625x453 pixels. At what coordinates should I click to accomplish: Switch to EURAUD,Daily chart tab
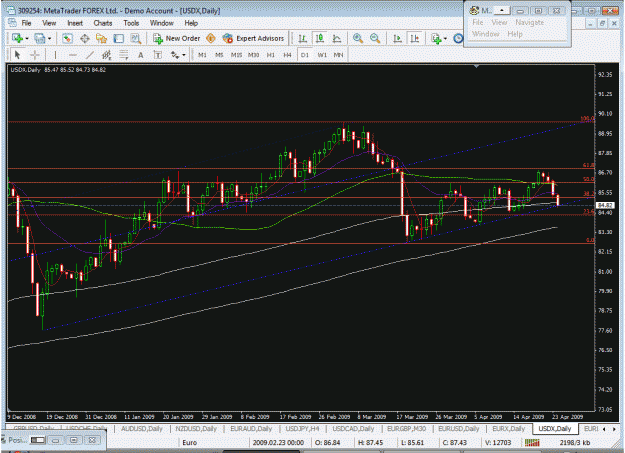pyautogui.click(x=251, y=429)
